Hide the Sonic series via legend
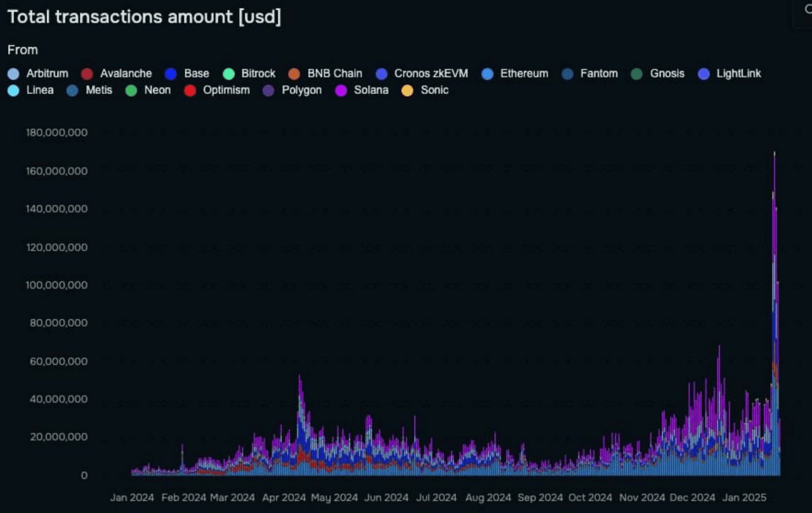This screenshot has height=513, width=812. coord(425,90)
